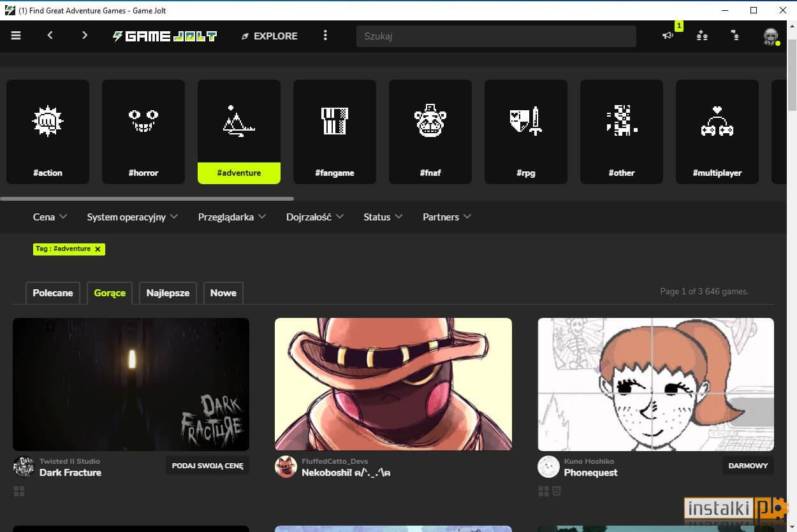
Task: Open the hamburger sidebar menu
Action: [x=16, y=36]
